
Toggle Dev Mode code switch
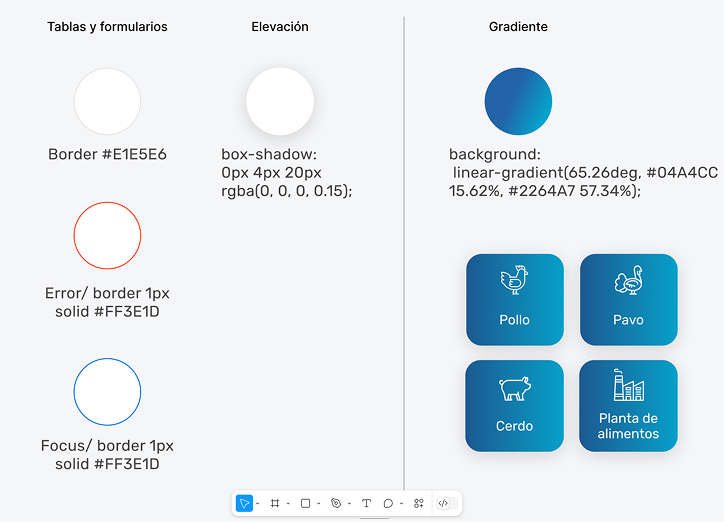pos(444,503)
